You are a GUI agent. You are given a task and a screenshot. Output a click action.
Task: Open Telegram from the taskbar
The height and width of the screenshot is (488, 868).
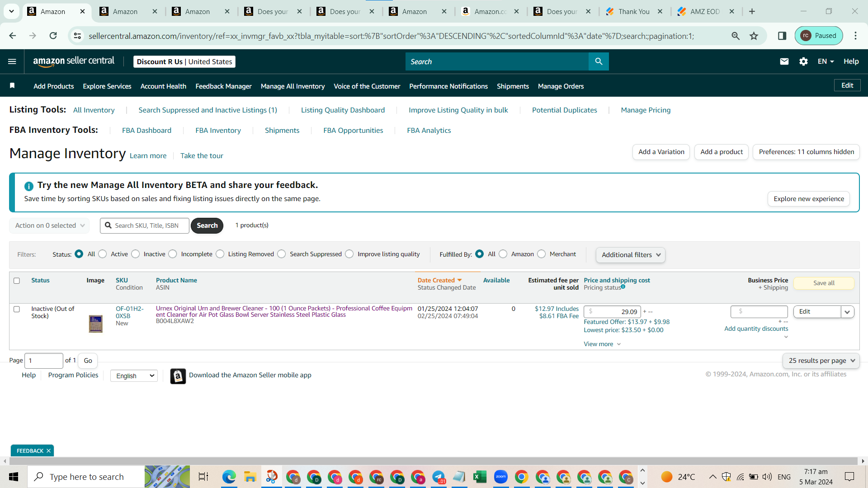(x=439, y=477)
